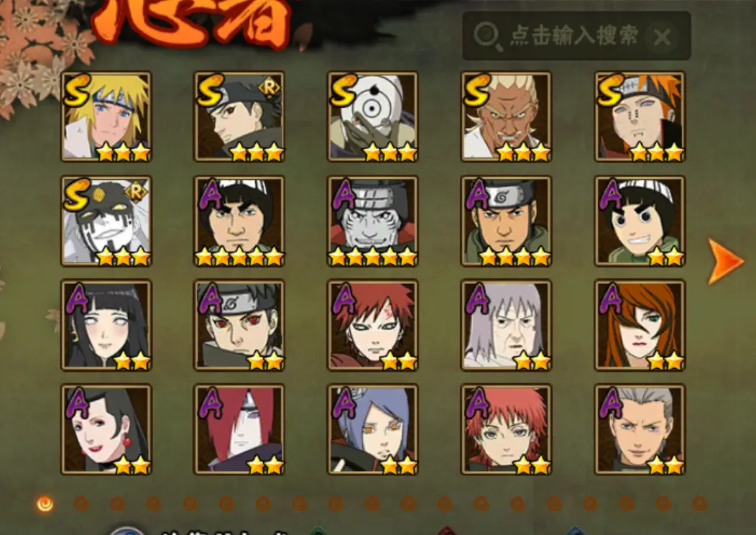This screenshot has width=756, height=535.
Task: Select the blue-haired Konan A-rank card
Action: pos(373,429)
